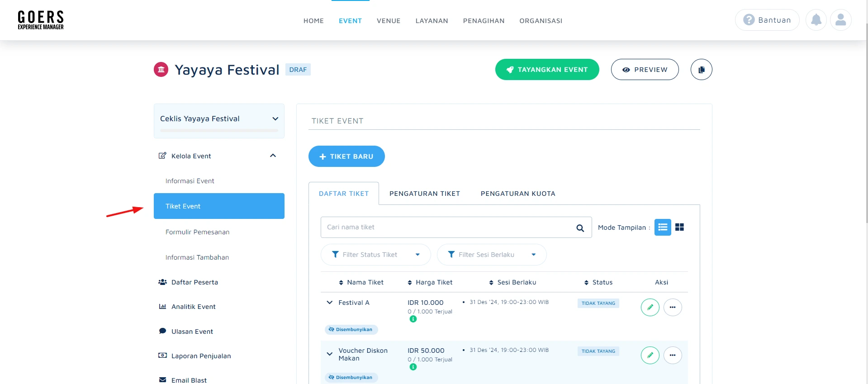Edit the Festival A ticket with pencil icon

[650, 308]
